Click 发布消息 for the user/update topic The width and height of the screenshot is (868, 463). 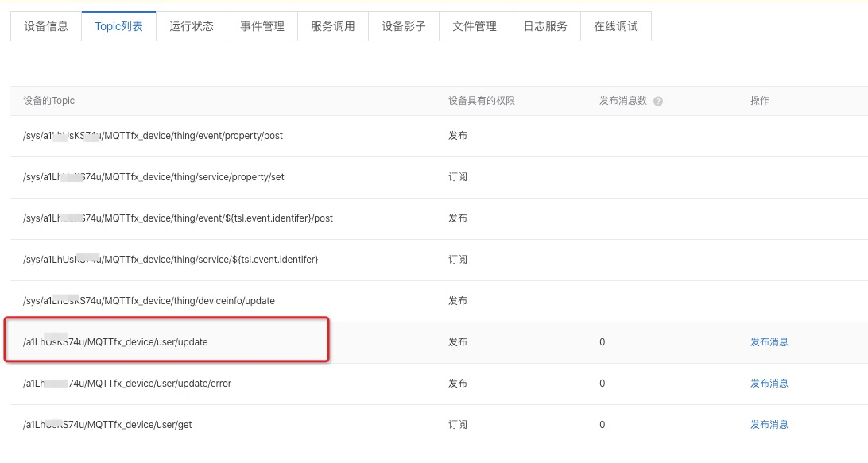coord(769,342)
